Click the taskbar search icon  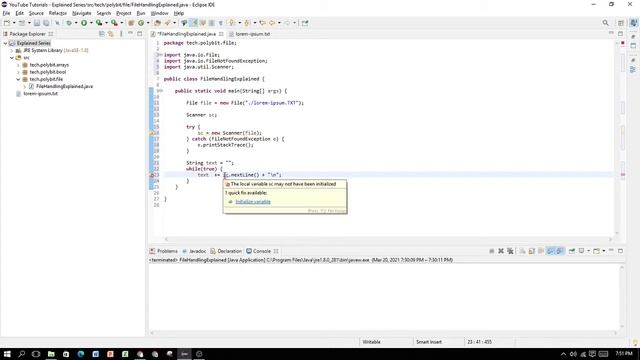tap(22, 354)
